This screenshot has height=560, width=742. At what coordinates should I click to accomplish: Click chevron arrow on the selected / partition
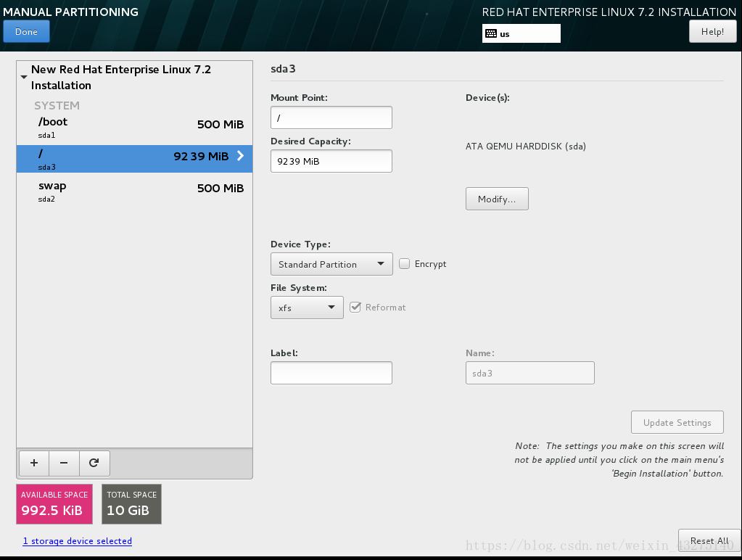coord(240,156)
